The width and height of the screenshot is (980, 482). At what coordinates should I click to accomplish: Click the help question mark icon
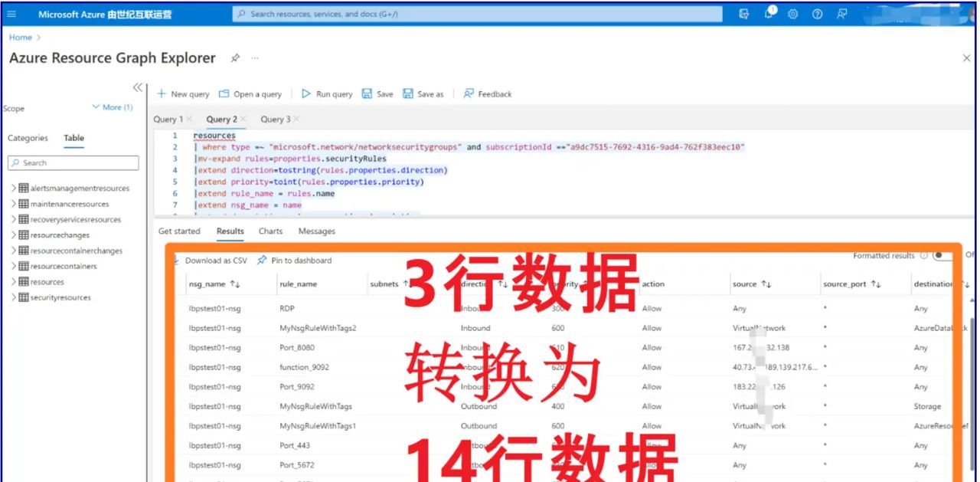coord(817,14)
